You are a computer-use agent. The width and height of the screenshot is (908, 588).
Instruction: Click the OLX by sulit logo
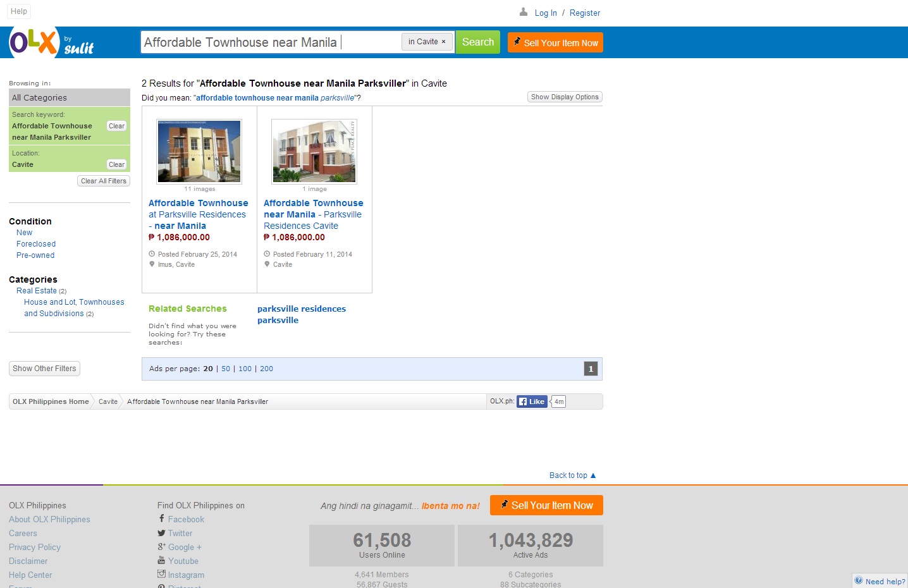[x=52, y=42]
